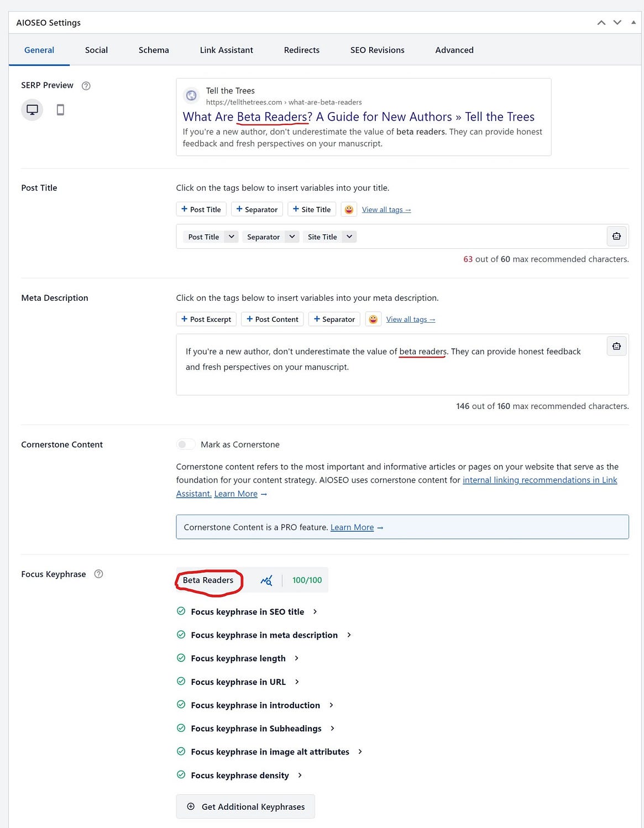Switch SERP preview to mobile view
The width and height of the screenshot is (644, 828).
click(x=60, y=109)
